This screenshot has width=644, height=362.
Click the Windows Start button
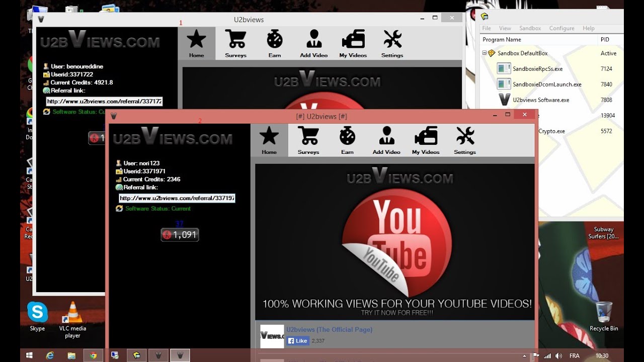[x=29, y=355]
